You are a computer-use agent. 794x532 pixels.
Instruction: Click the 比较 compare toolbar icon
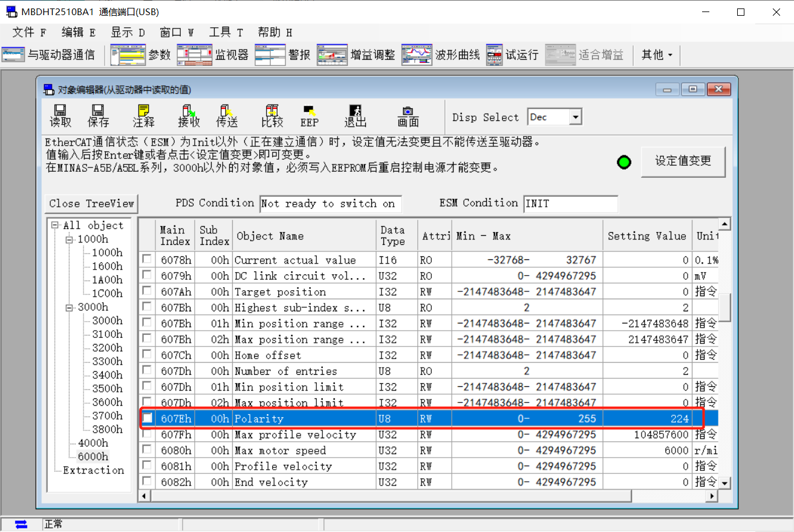[x=272, y=116]
